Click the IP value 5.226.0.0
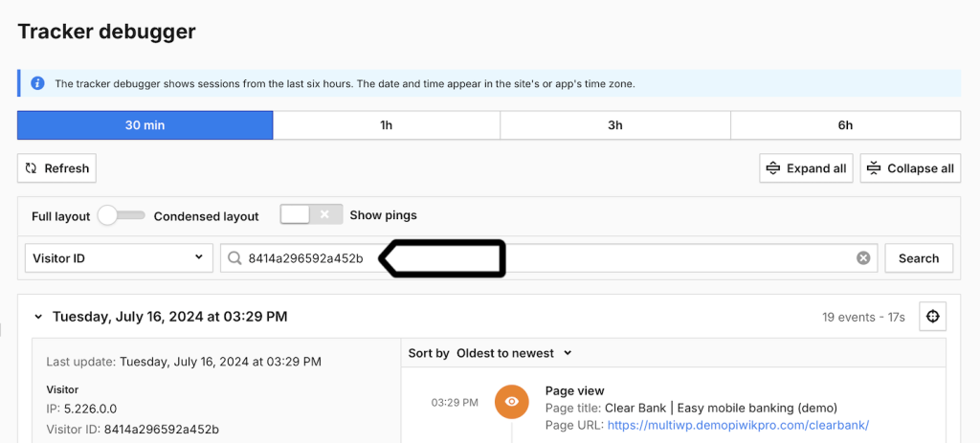The height and width of the screenshot is (443, 980). tap(90, 410)
